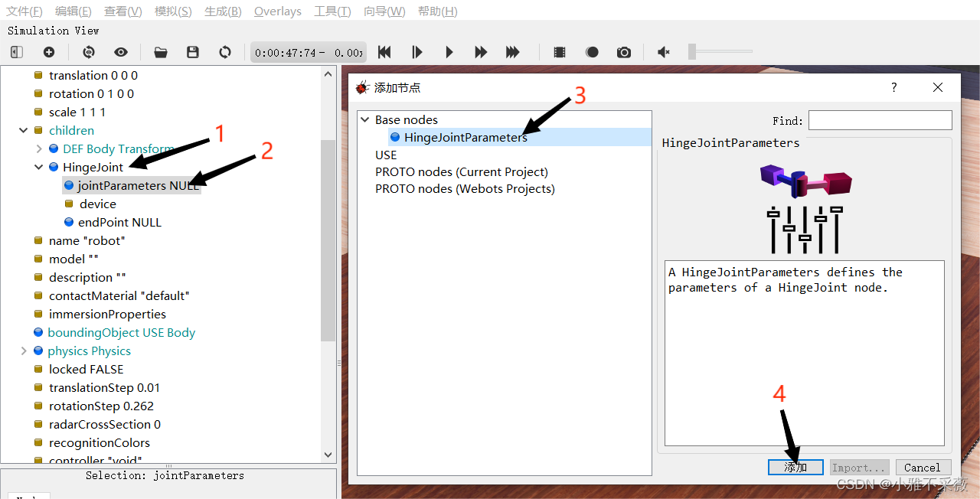The image size is (980, 499).
Task: Toggle viewpoint eye icon in toolbar
Action: click(x=121, y=52)
